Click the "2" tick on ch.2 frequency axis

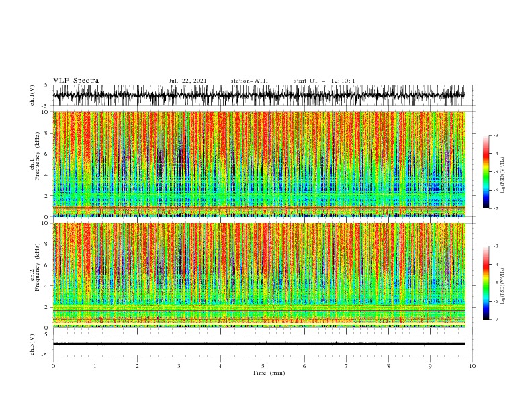(x=46, y=307)
